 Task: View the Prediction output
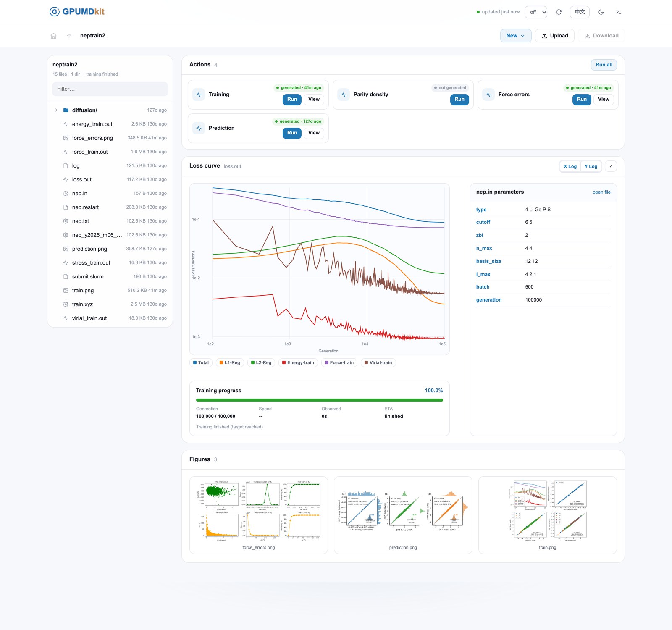point(314,133)
